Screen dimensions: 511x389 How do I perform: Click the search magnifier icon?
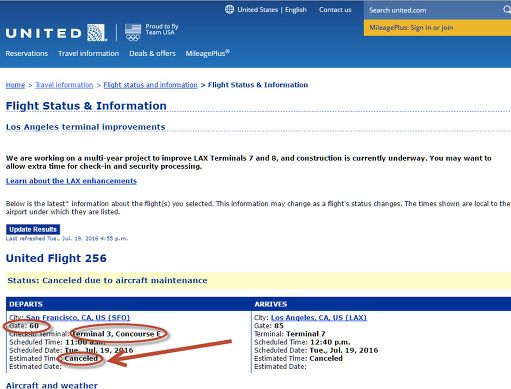[507, 10]
